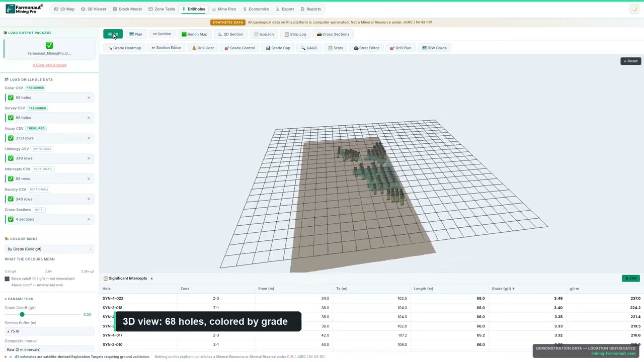644x362 pixels.
Task: Select the SYN-4-022 hole row
Action: [x=371, y=298]
